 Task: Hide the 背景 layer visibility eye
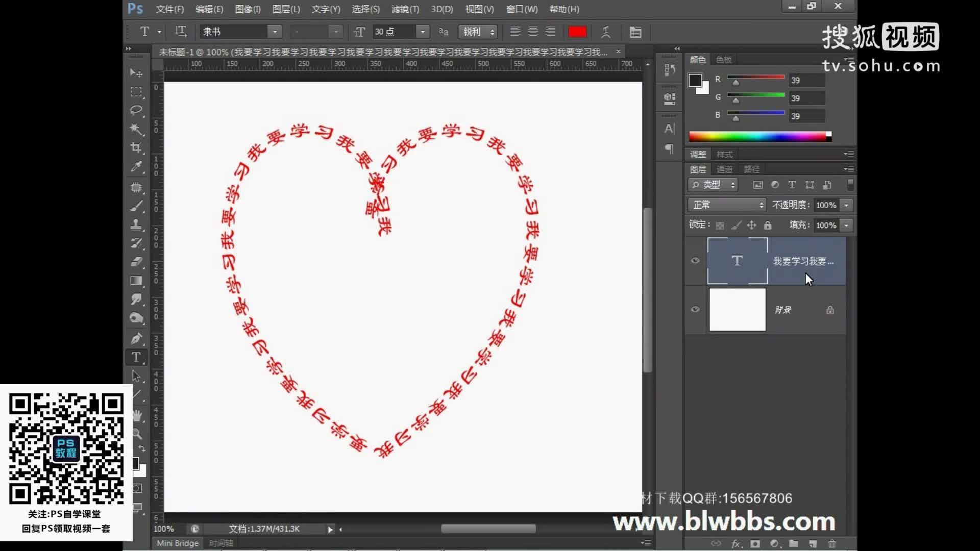695,310
